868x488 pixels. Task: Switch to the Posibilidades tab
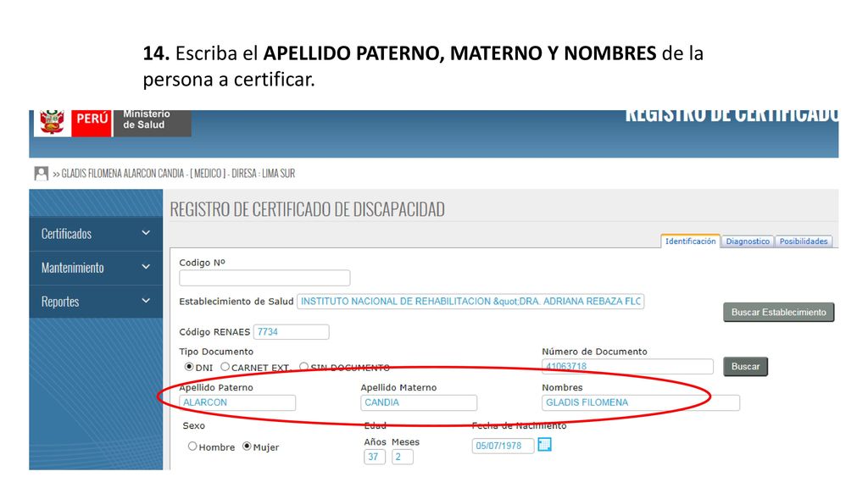(x=804, y=241)
